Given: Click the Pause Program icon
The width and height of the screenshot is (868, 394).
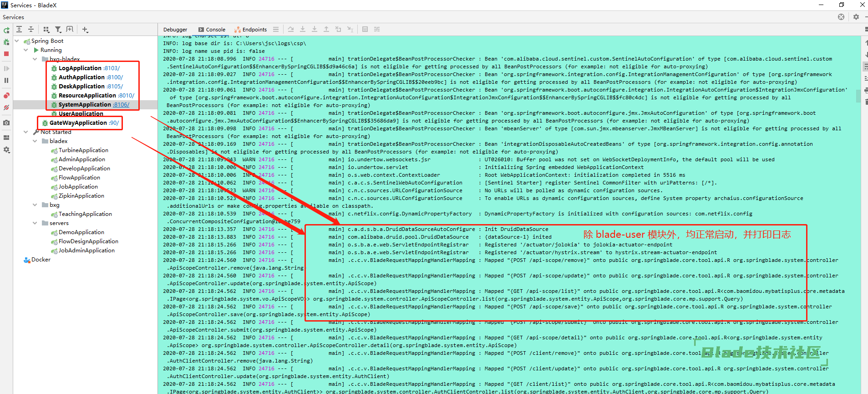Looking at the screenshot, I should click(6, 80).
